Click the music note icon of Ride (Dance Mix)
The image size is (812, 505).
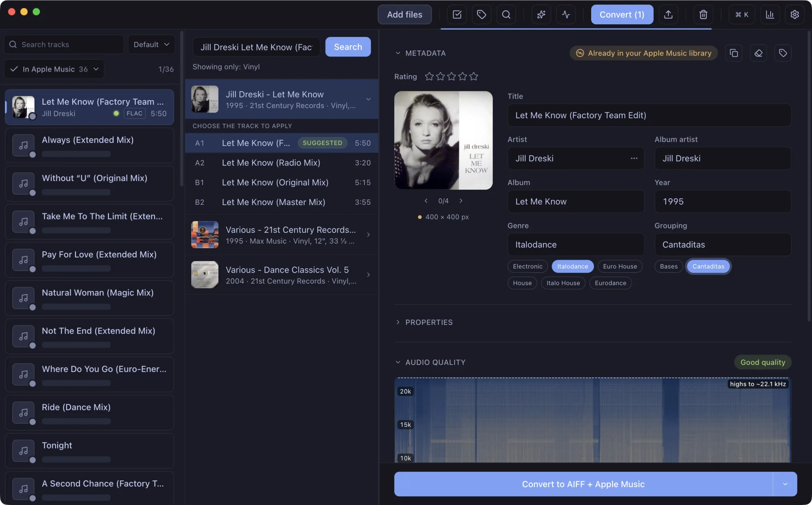point(24,413)
